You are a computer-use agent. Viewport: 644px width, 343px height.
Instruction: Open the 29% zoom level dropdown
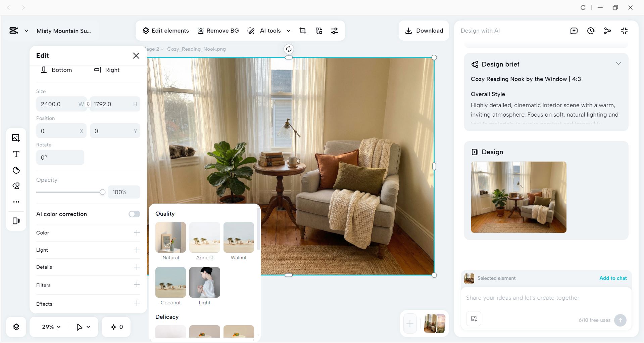[x=51, y=327]
